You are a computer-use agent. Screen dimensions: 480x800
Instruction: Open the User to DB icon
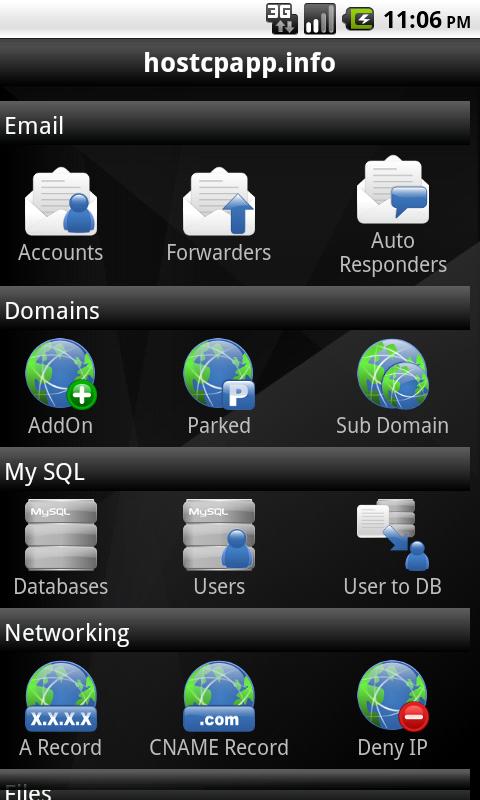click(392, 535)
